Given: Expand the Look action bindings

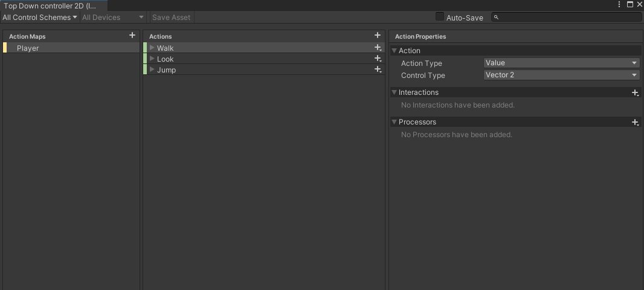Looking at the screenshot, I should (x=152, y=59).
